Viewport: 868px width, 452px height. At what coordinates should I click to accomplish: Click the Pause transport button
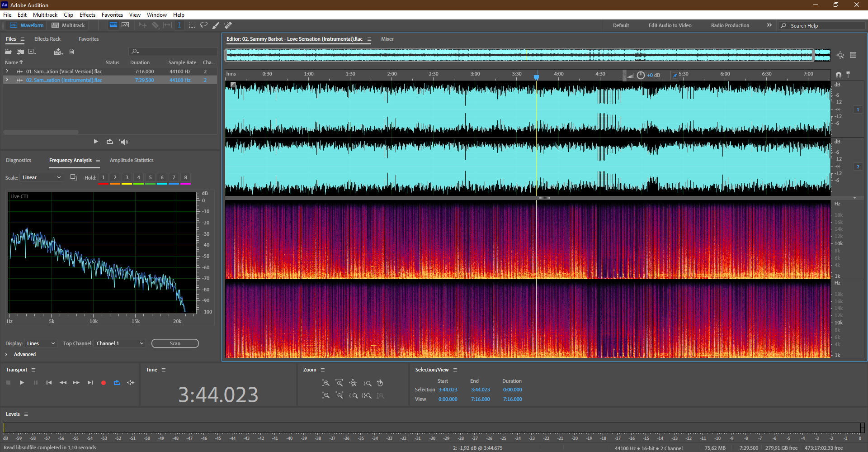[x=36, y=383]
